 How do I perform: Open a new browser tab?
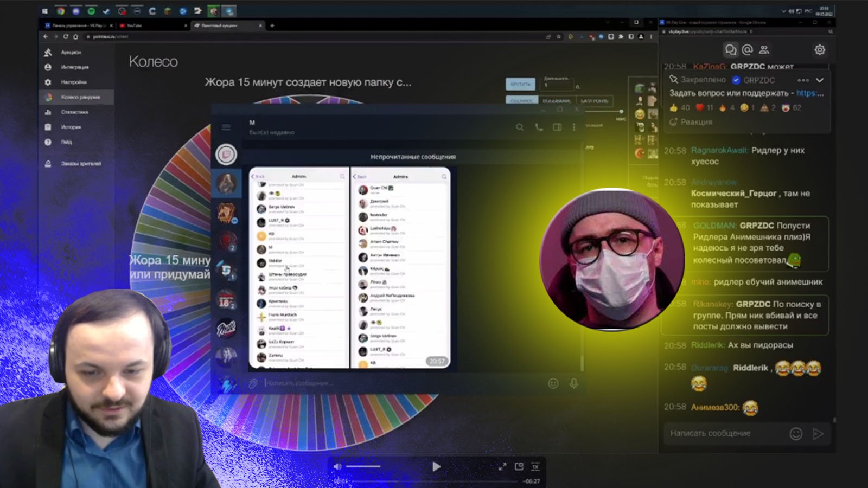(272, 25)
